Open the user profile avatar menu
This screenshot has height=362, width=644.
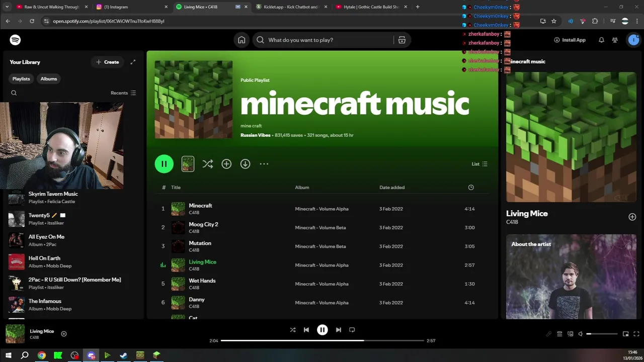(633, 40)
